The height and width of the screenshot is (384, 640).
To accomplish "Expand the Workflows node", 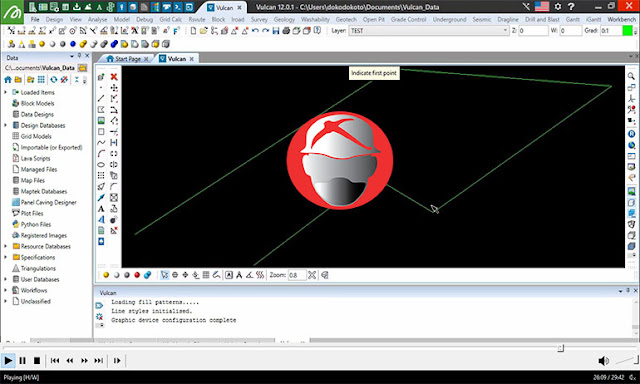I will click(5, 291).
